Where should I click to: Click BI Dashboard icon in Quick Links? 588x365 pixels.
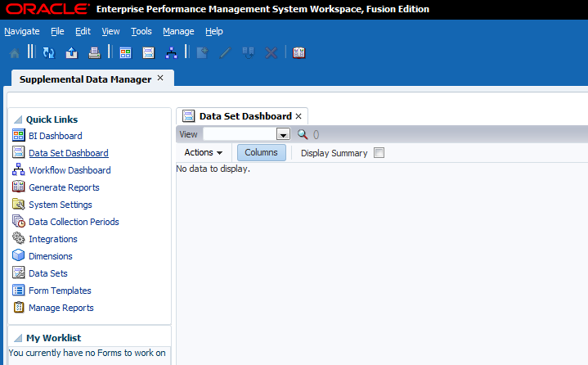pos(18,135)
